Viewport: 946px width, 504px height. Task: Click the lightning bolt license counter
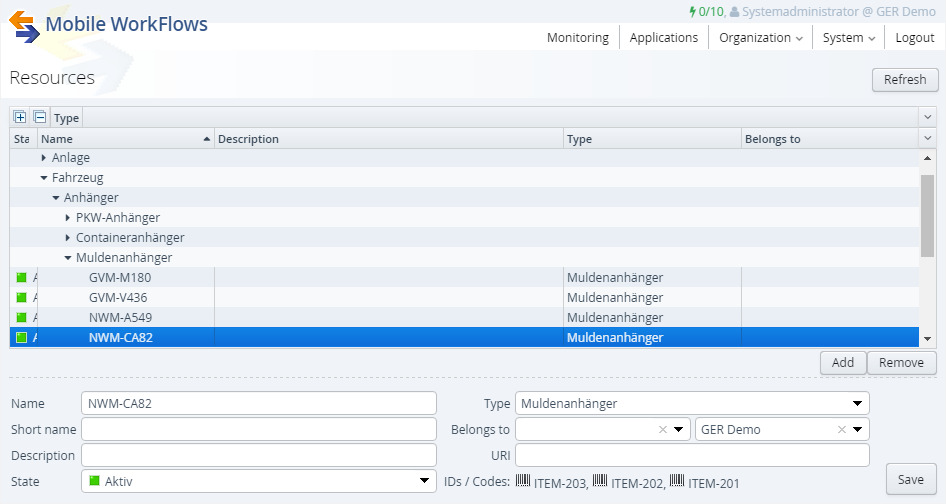691,12
